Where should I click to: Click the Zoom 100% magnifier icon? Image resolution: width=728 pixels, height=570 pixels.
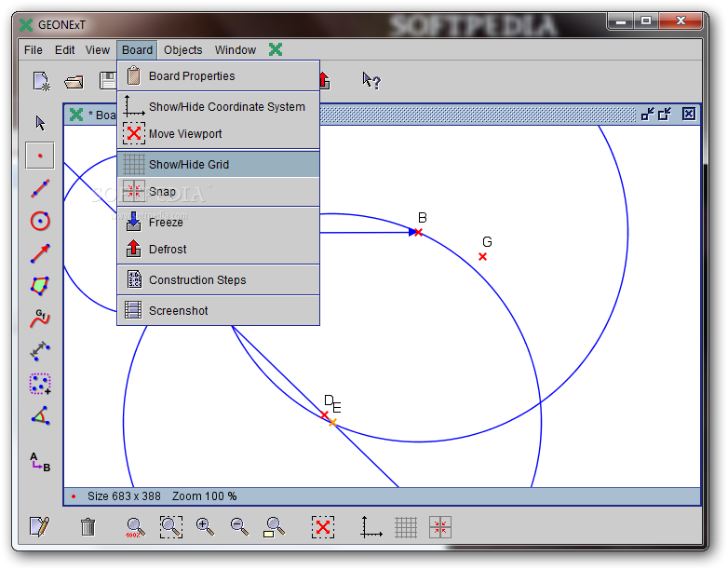[x=135, y=528]
